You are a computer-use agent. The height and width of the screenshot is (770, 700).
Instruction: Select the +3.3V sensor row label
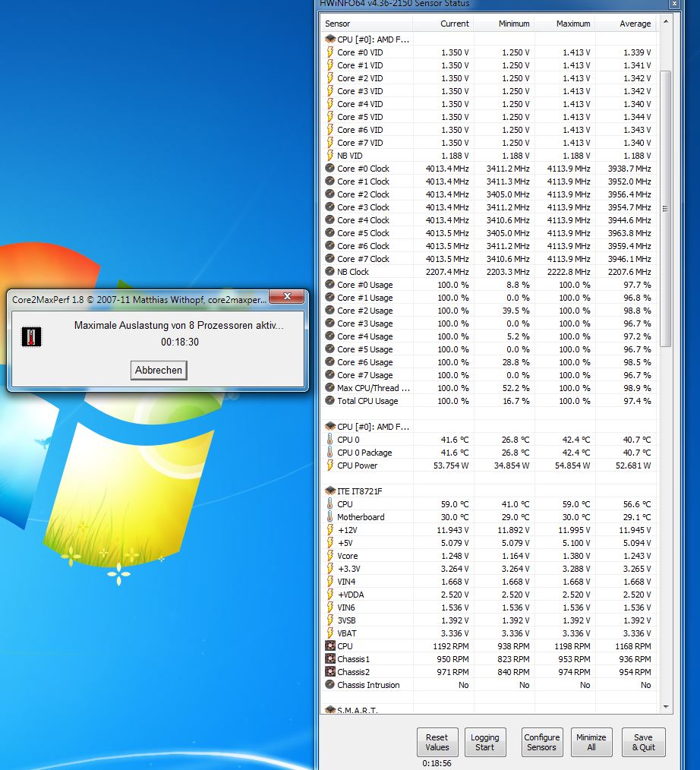click(x=348, y=569)
